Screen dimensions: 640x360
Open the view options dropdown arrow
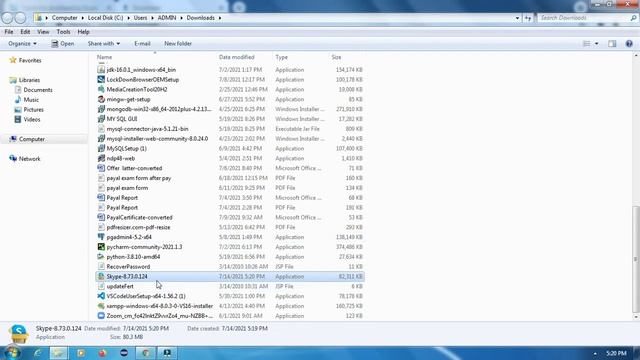[596, 43]
